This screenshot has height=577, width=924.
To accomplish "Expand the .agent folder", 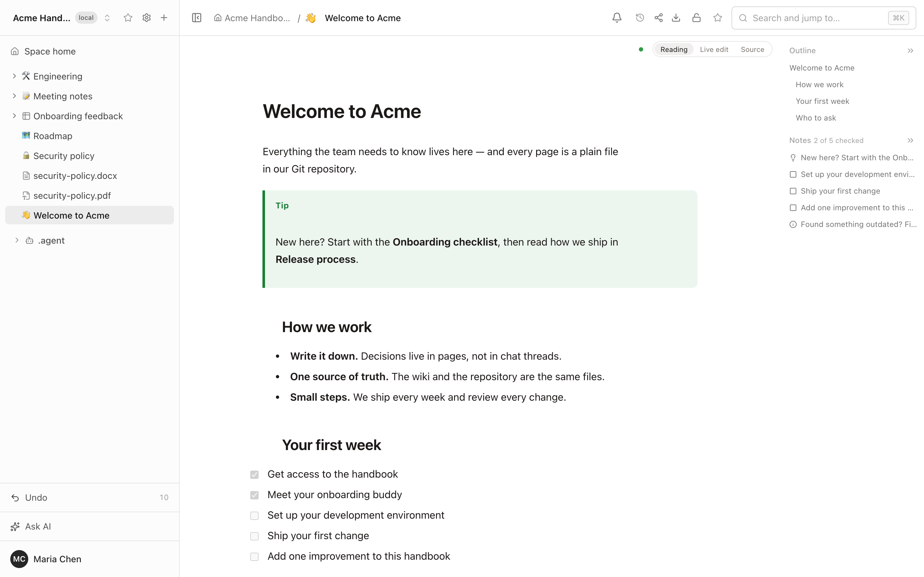I will (17, 240).
